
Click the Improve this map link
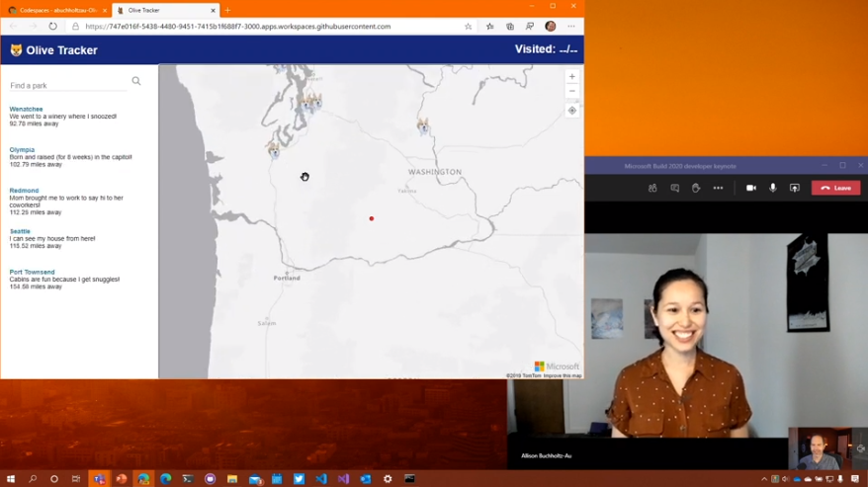pos(563,375)
